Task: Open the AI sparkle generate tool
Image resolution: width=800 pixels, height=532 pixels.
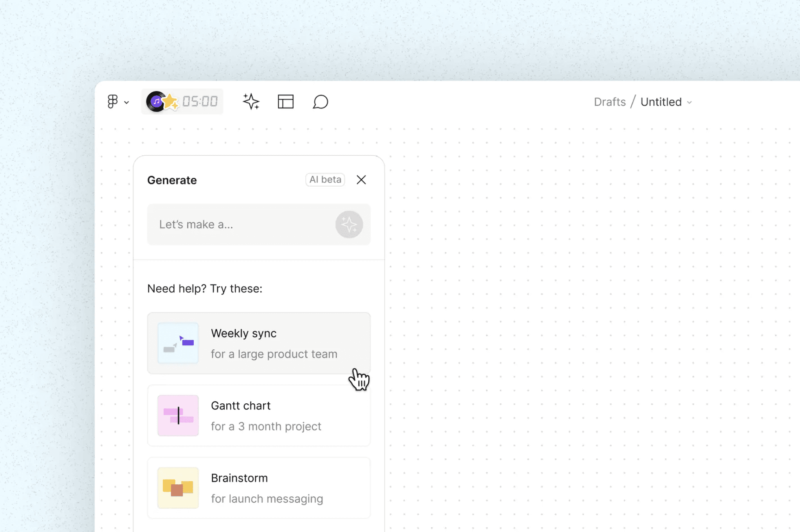Action: pyautogui.click(x=251, y=102)
